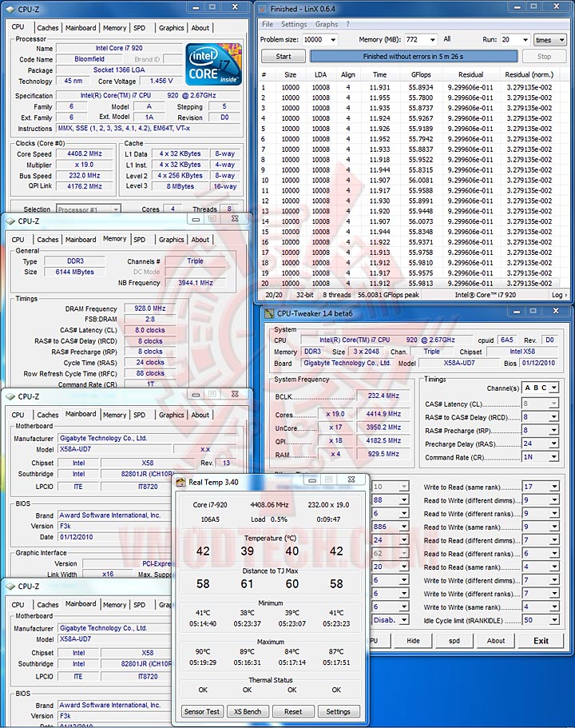Screen dimensions: 575x728
Task: Click the Sensor Test button in Real Temp
Action: 202,712
